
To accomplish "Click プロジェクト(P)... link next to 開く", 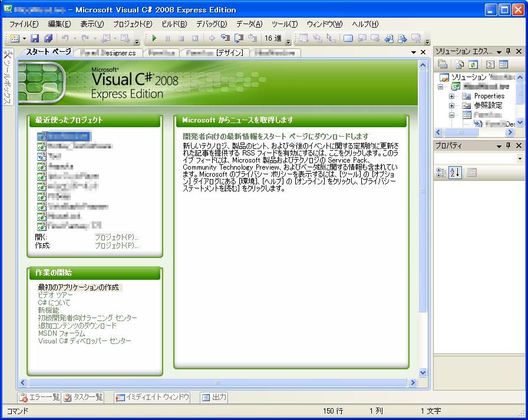I will click(116, 237).
